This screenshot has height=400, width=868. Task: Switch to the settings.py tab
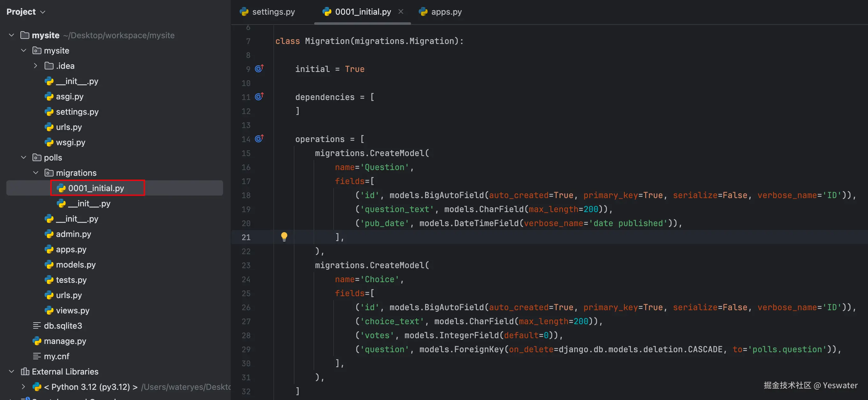point(273,12)
